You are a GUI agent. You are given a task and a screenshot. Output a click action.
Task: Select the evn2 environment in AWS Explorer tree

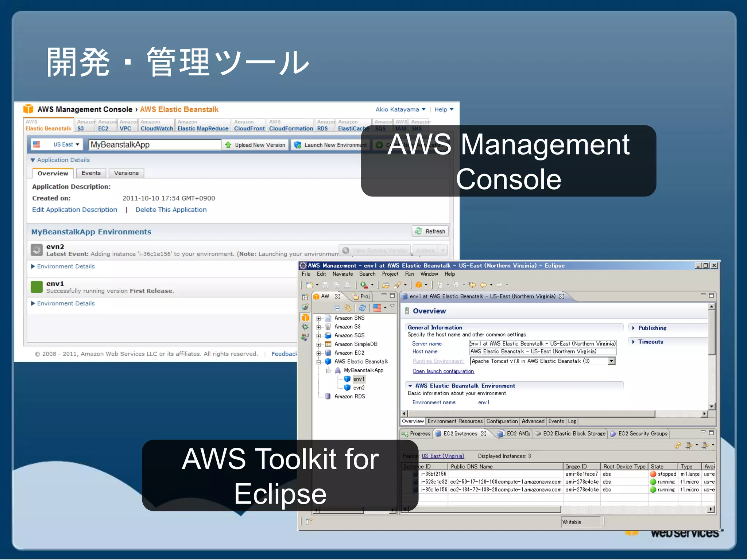point(359,388)
